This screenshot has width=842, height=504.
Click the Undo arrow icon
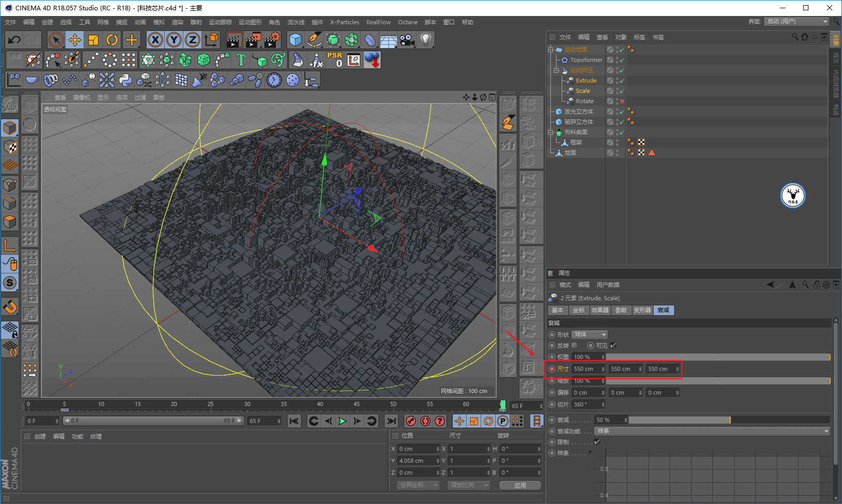click(x=14, y=40)
